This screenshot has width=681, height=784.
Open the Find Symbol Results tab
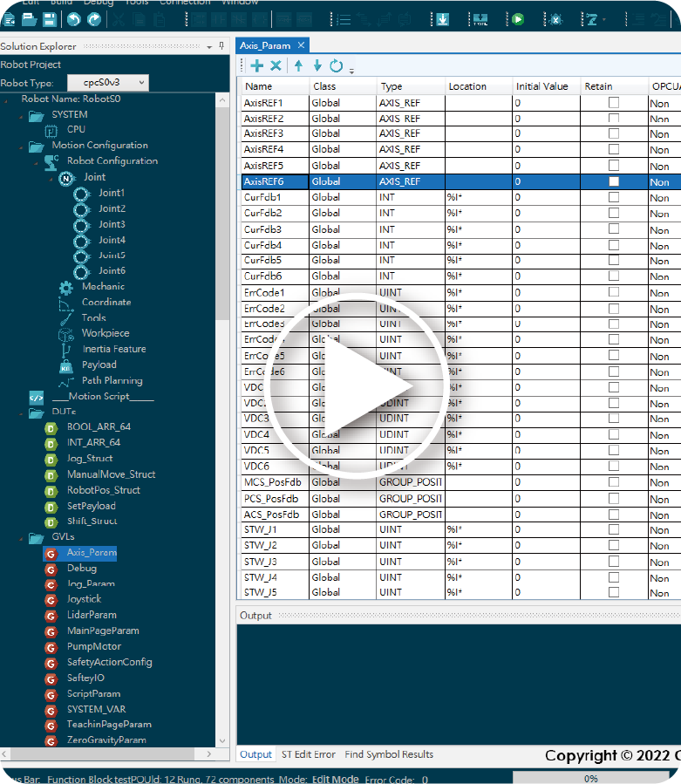point(389,754)
